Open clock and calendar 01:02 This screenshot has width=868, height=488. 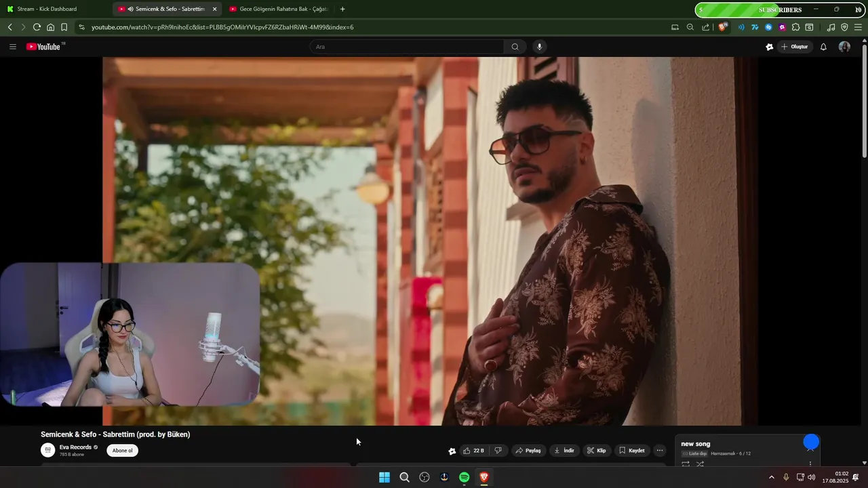[835, 477]
